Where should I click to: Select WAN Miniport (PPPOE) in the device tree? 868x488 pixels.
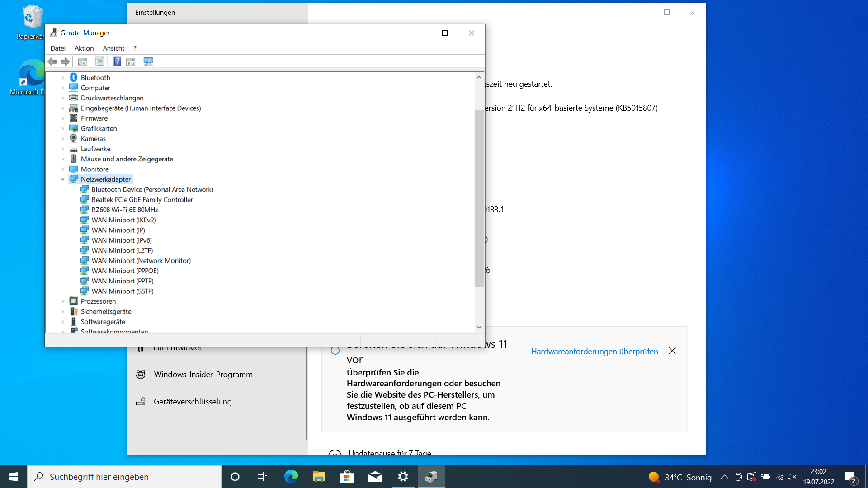(125, 271)
